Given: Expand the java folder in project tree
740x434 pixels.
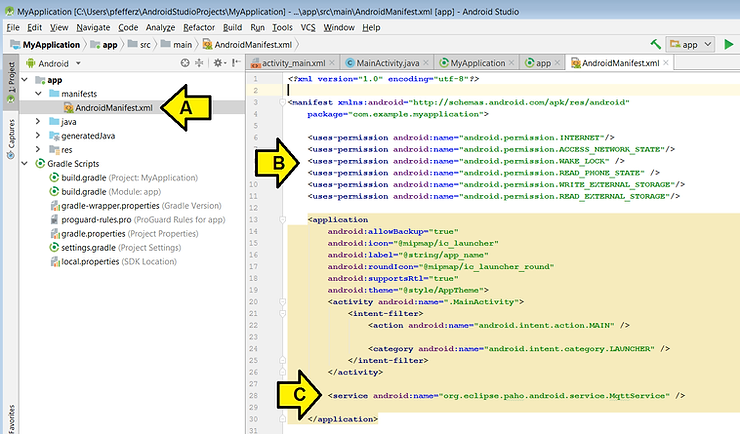Looking at the screenshot, I should coord(39,121).
